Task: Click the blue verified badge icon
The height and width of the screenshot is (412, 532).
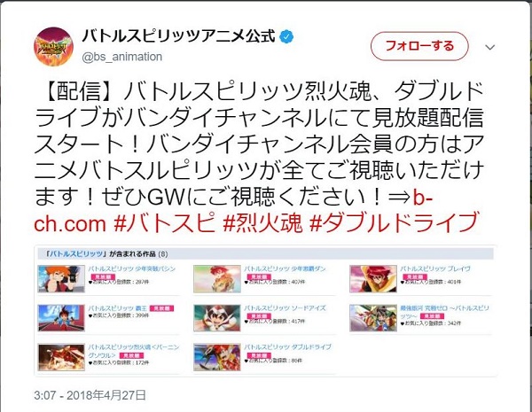Action: (x=286, y=37)
